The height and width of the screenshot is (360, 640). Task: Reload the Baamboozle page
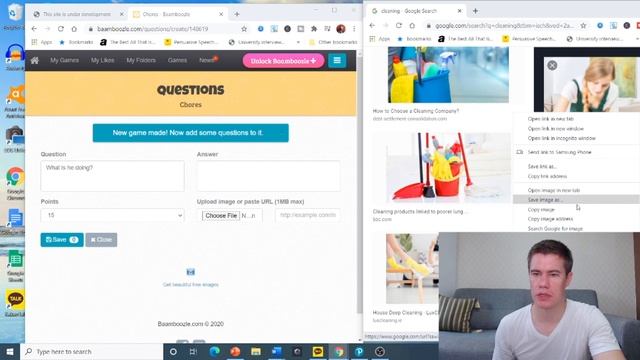click(61, 29)
